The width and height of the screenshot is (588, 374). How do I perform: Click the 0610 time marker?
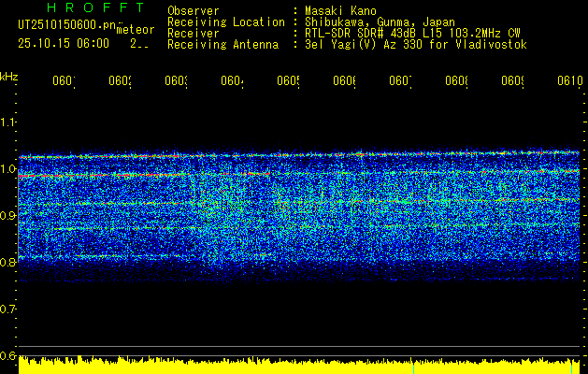(x=570, y=81)
